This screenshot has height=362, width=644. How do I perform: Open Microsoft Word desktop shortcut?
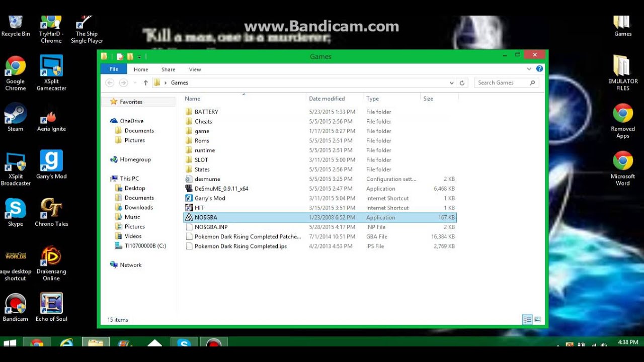coord(623,168)
